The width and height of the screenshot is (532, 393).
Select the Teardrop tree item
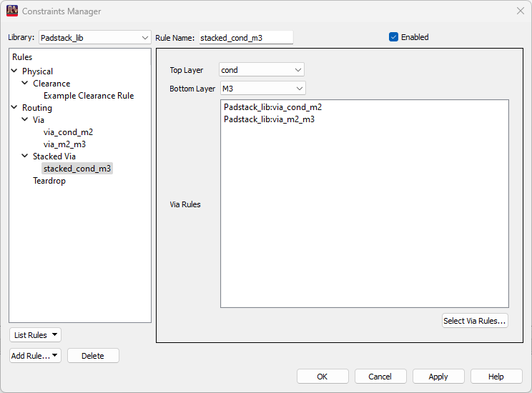(49, 181)
